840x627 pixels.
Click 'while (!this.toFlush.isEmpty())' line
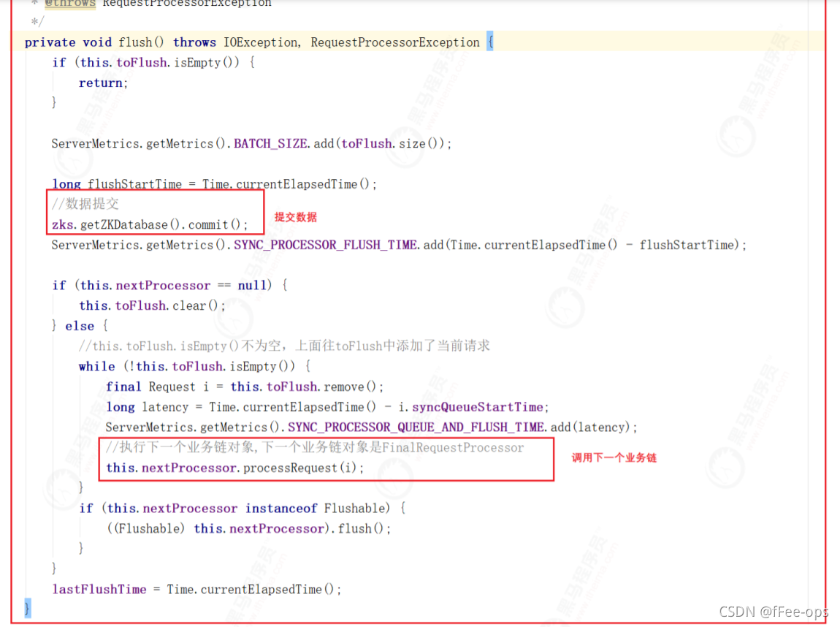(x=194, y=367)
